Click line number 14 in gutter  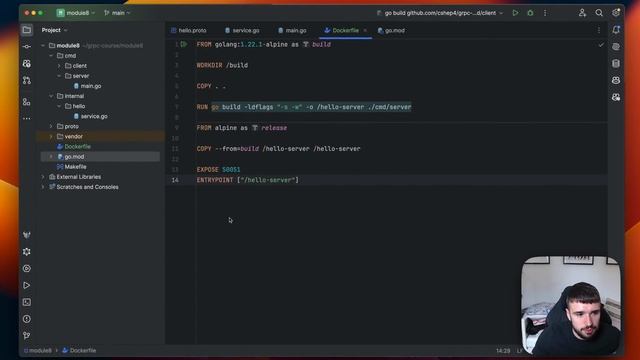tap(175, 180)
